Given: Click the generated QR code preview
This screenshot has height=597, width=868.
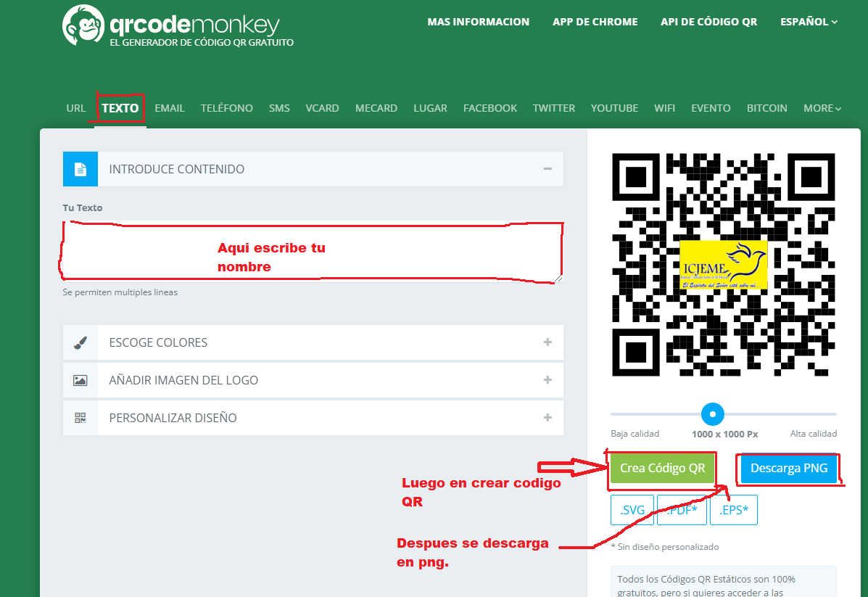Looking at the screenshot, I should [x=724, y=265].
